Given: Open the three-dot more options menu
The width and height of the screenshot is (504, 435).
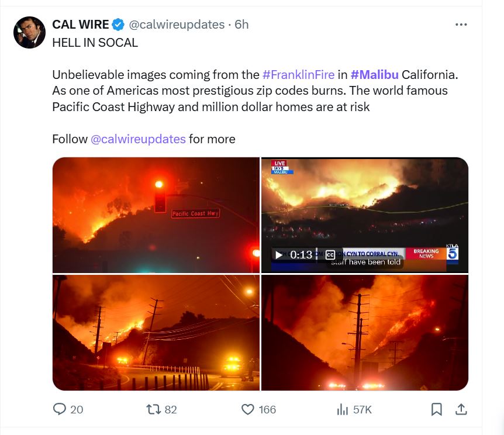Looking at the screenshot, I should coord(461,25).
